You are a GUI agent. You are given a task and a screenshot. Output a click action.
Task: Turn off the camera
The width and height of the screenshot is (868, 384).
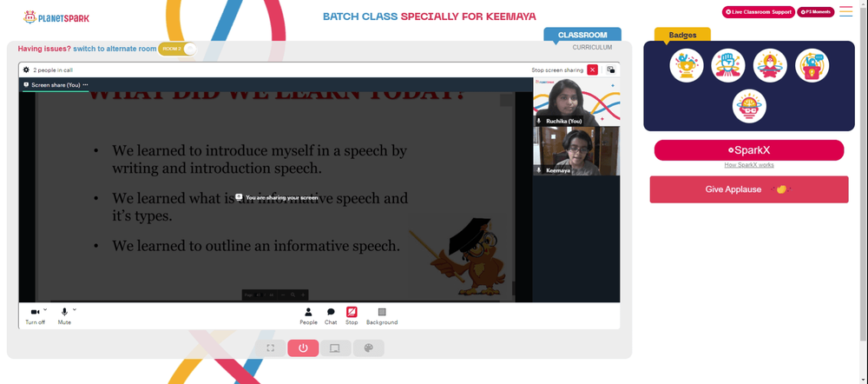coord(36,315)
